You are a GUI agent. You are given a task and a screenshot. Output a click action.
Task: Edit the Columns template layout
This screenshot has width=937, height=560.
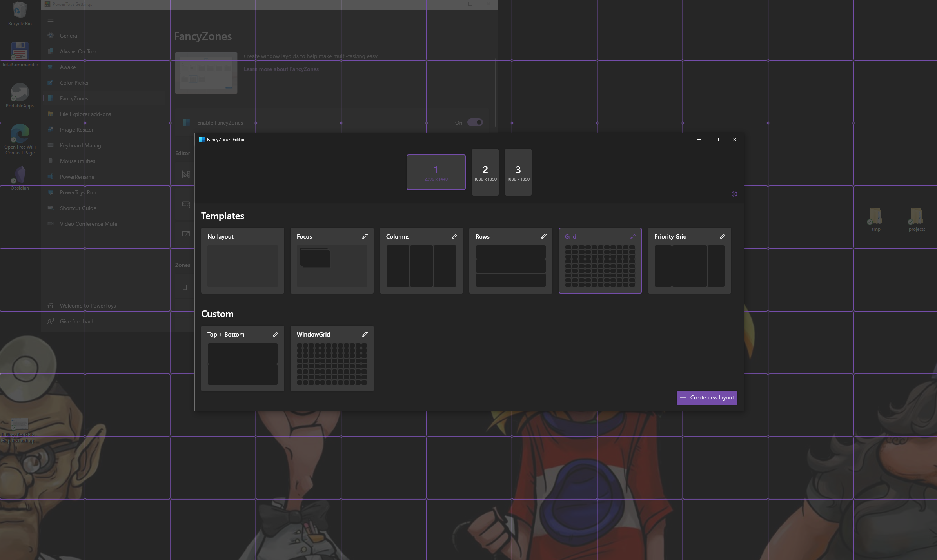click(454, 236)
